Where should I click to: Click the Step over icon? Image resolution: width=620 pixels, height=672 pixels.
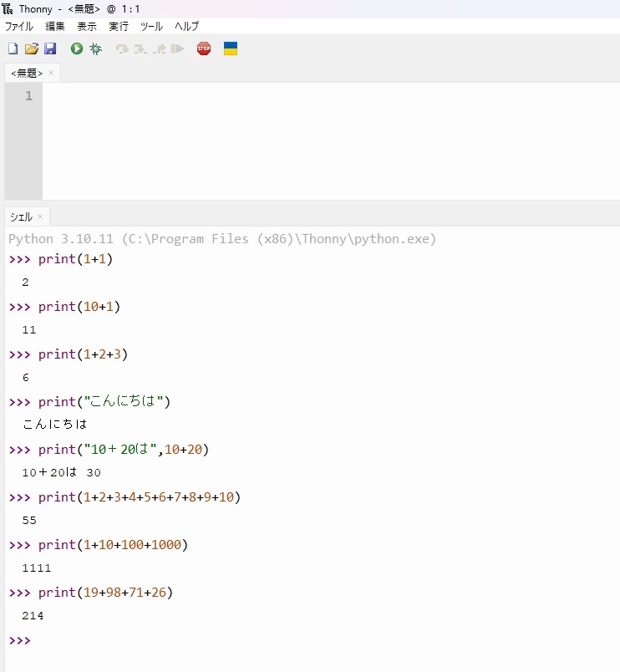pos(122,48)
